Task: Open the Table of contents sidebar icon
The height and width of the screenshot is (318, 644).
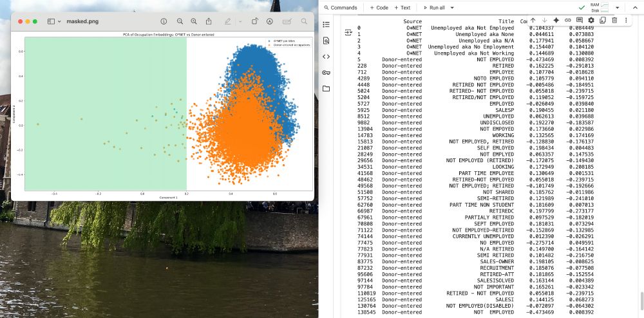Action: click(x=326, y=24)
